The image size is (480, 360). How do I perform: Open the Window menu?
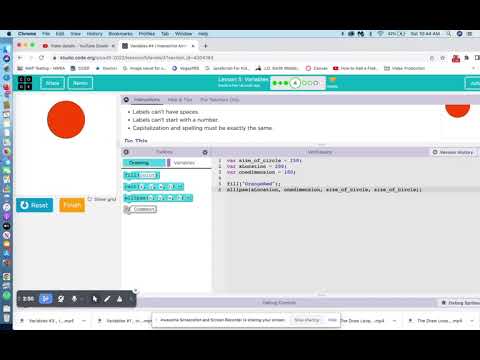(x=183, y=34)
